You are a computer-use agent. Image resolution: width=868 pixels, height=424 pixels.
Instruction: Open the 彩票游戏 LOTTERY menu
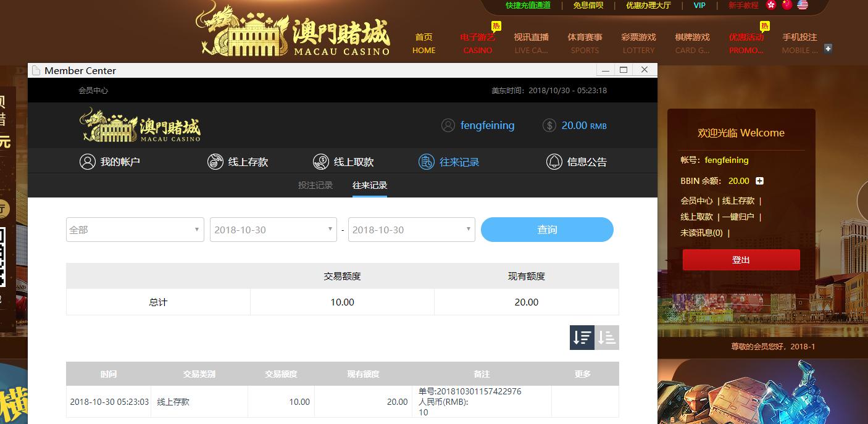point(638,43)
